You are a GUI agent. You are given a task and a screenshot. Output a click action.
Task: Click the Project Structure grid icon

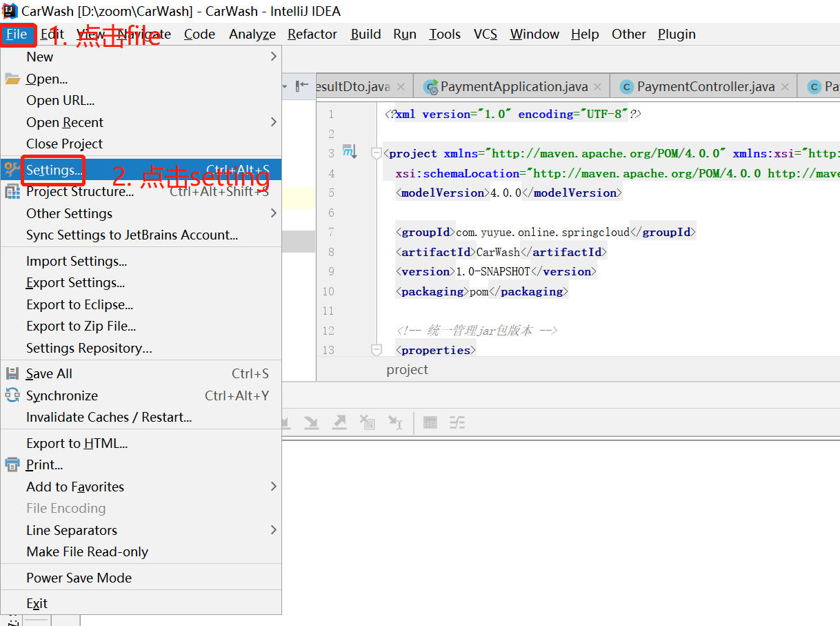pyautogui.click(x=12, y=192)
